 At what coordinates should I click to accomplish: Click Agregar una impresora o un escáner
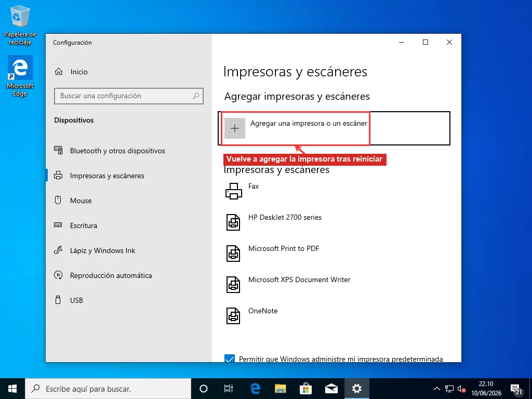(x=334, y=128)
